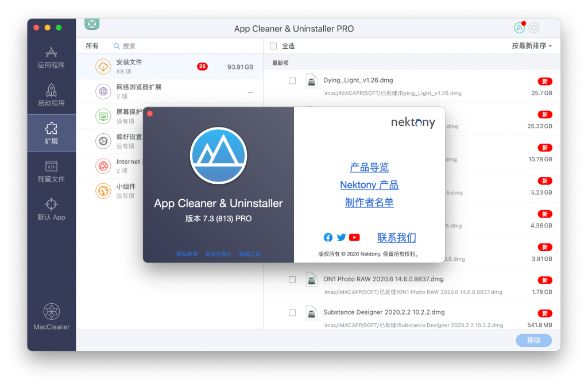Click the 新 badge beside 10.78 GB

pos(545,148)
